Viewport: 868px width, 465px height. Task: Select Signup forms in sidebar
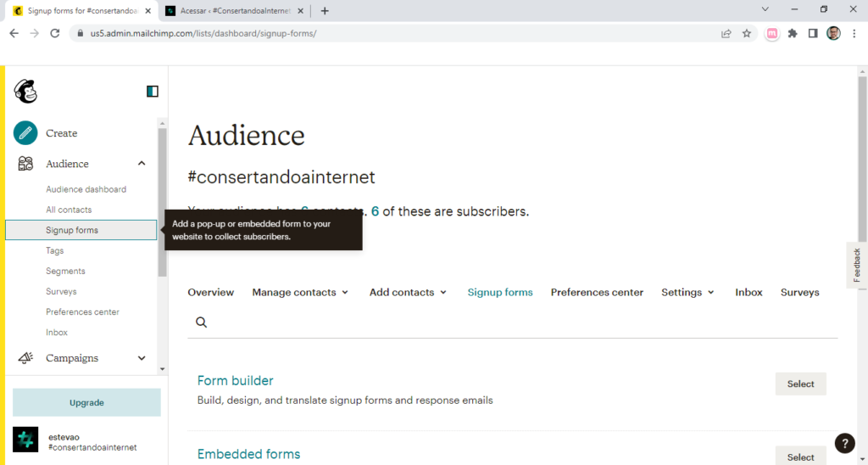[81, 230]
